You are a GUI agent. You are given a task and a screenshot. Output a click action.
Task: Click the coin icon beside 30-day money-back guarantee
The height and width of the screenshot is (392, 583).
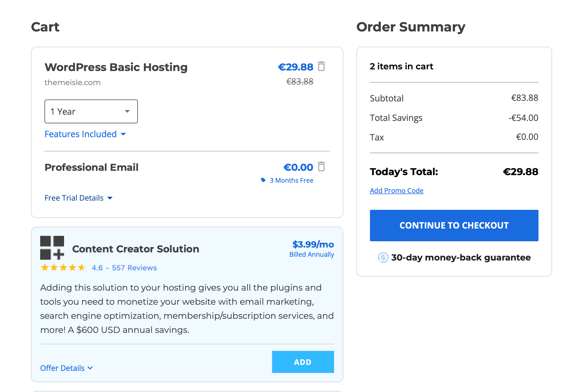click(383, 258)
